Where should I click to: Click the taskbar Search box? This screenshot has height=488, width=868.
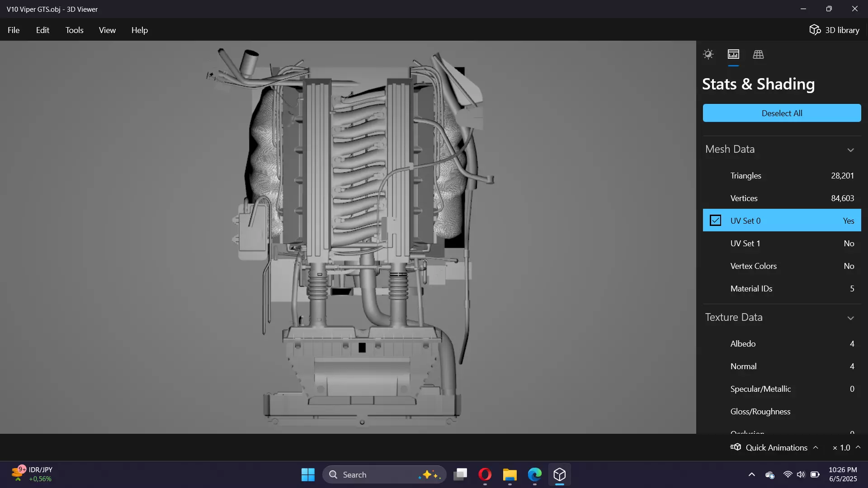coord(384,474)
